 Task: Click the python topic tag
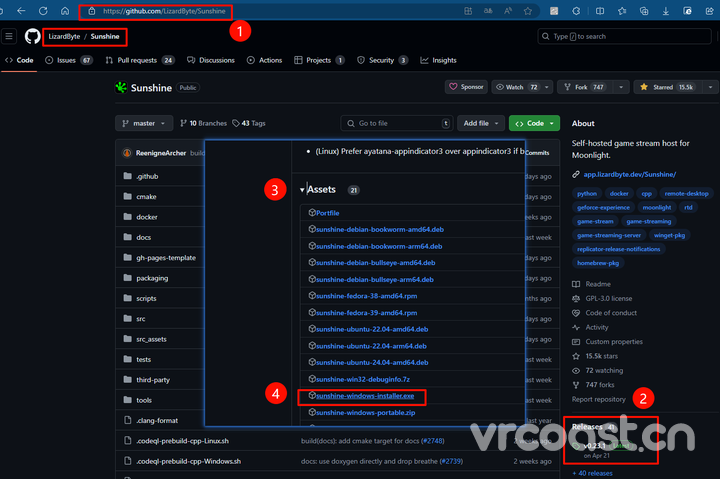(587, 193)
